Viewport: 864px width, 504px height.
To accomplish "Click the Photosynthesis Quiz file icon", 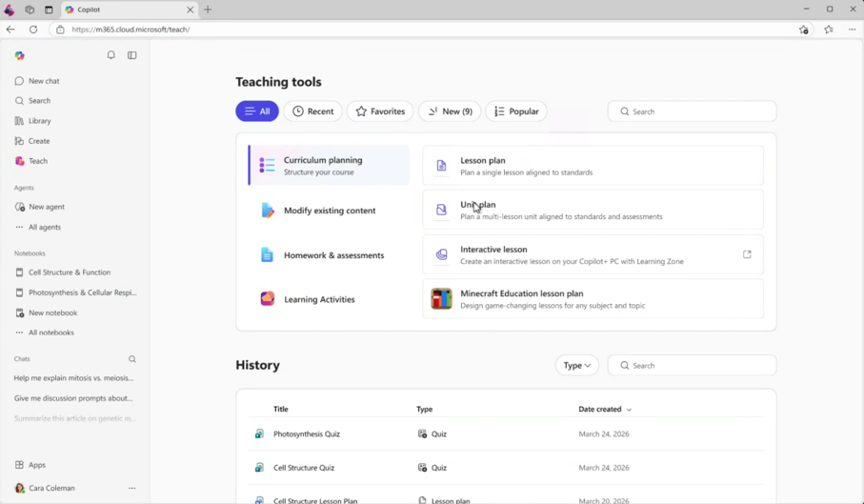I will (x=259, y=434).
